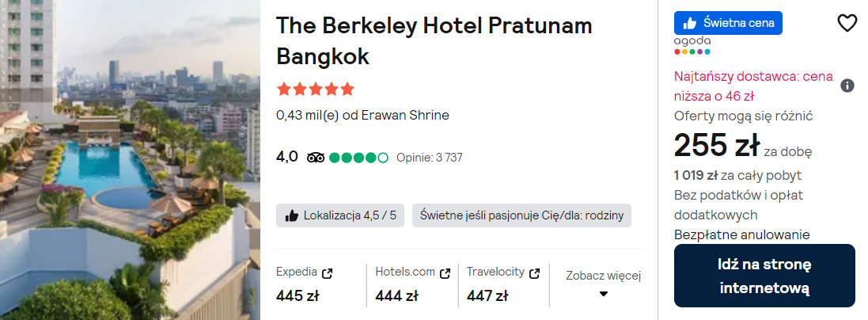Click the rodziny recommendation tag
868x320 pixels.
(x=521, y=215)
